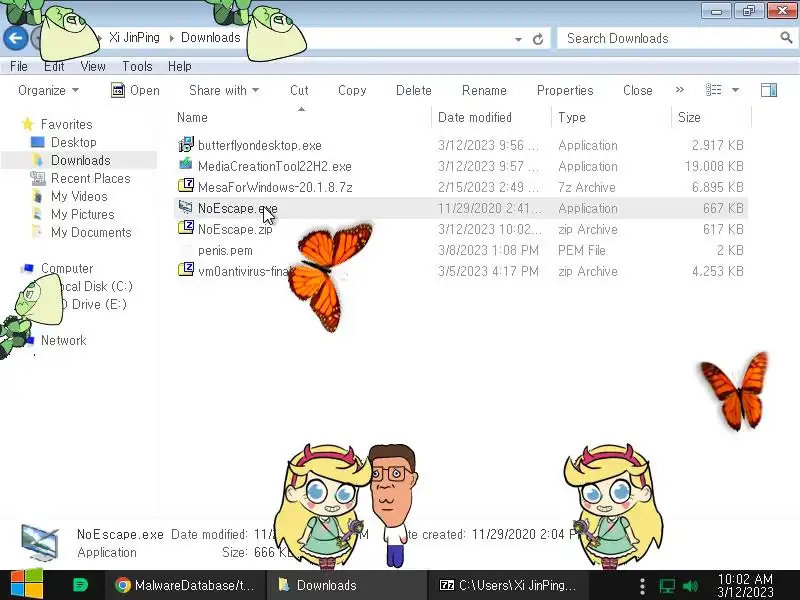Expand the Share with dropdown
Image resolution: width=800 pixels, height=600 pixels.
click(224, 90)
